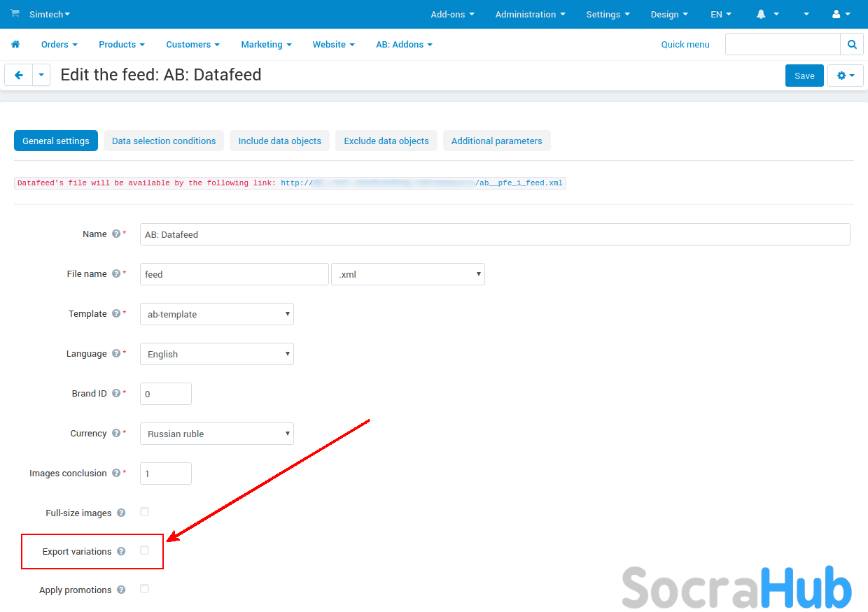The image size is (868, 612).
Task: Open the user account icon menu
Action: (841, 14)
